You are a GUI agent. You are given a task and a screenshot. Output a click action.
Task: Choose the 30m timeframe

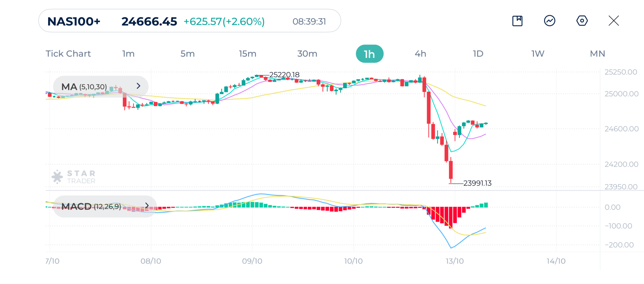pos(307,54)
